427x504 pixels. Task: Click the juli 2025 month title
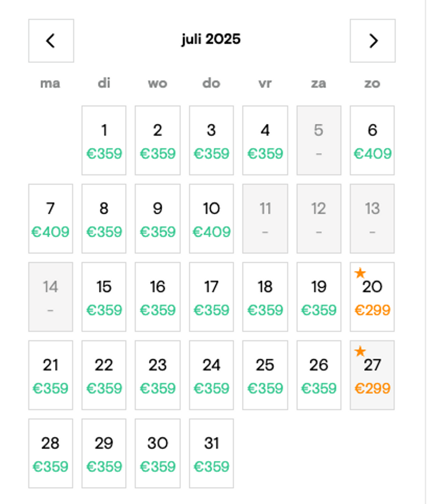point(211,39)
